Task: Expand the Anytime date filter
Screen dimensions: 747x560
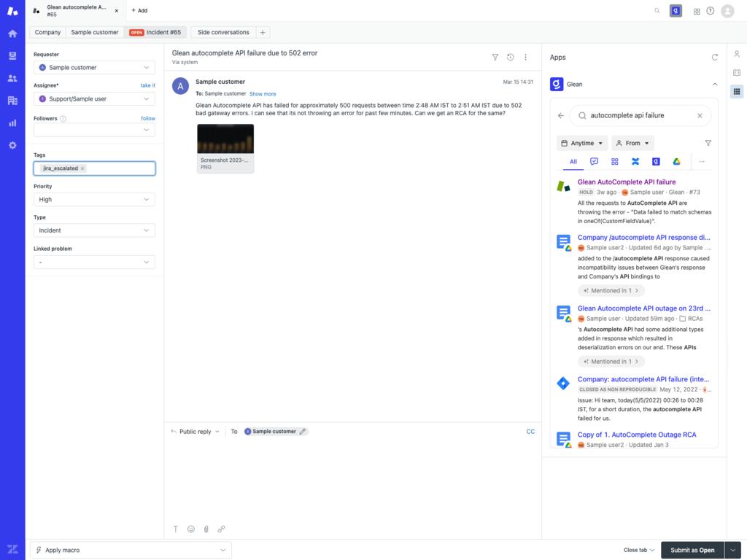Action: [582, 143]
